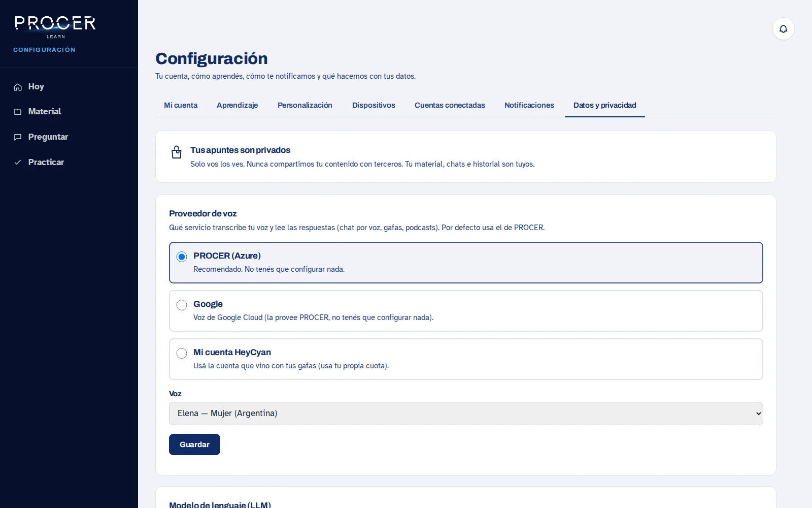
Task: Open the Dispositivos tab
Action: click(x=374, y=105)
